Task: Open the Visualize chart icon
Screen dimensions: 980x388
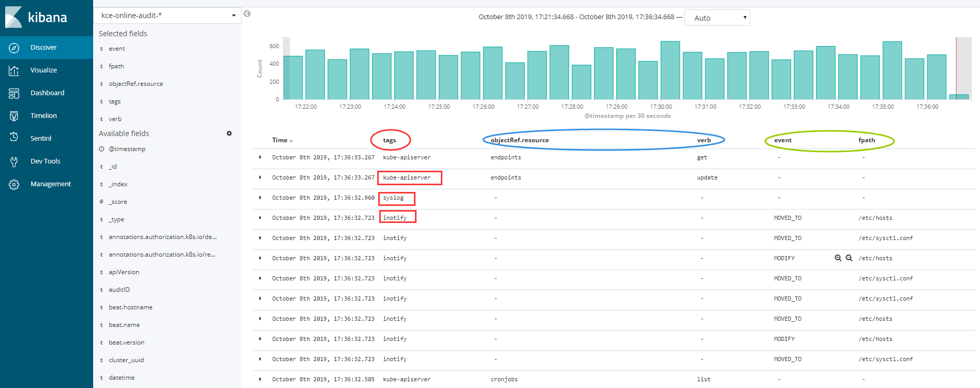Action: coord(14,70)
